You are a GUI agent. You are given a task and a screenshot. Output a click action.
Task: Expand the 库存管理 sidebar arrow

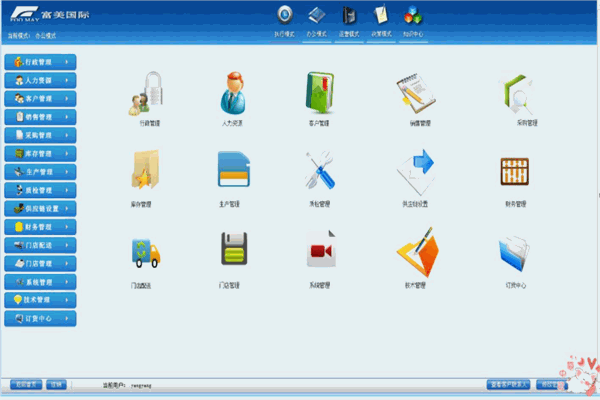point(67,154)
